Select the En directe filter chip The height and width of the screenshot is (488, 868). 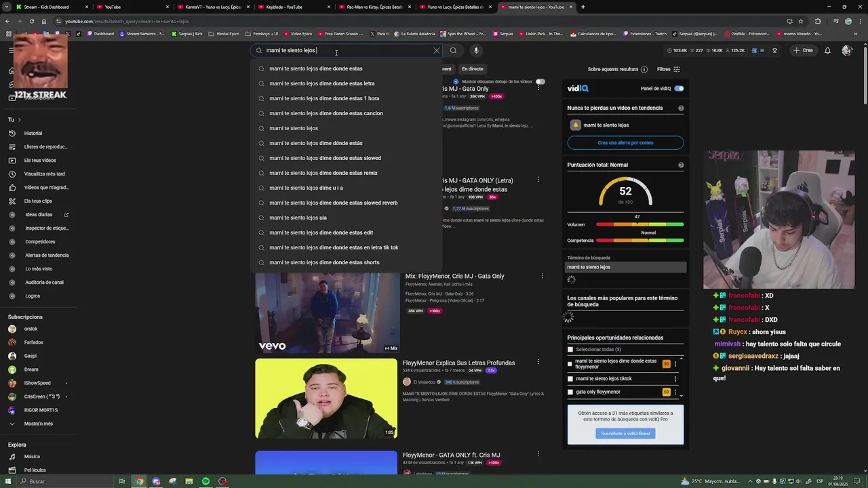click(x=473, y=69)
